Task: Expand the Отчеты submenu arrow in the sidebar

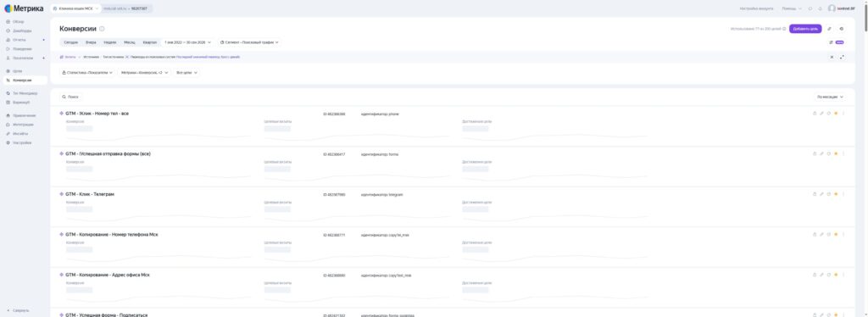Action: click(44, 40)
